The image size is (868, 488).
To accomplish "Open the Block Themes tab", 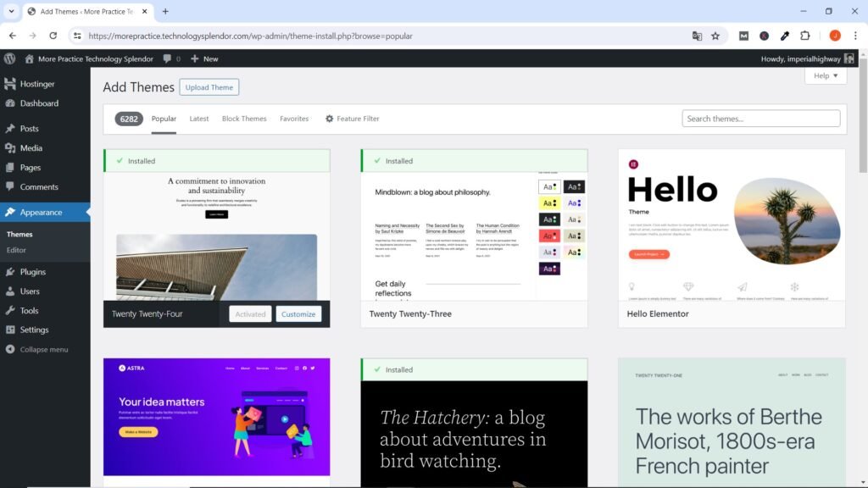I will tap(244, 119).
